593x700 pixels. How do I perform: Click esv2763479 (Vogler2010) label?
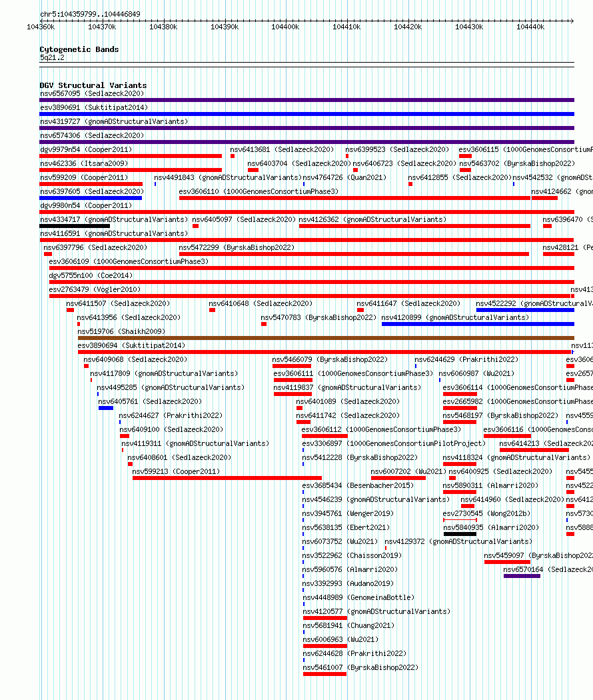pyautogui.click(x=95, y=289)
